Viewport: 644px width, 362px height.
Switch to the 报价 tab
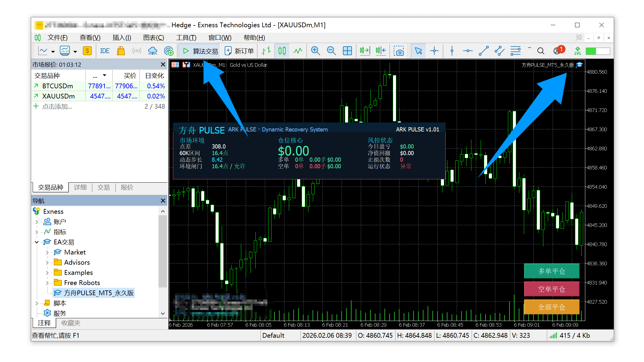point(127,187)
